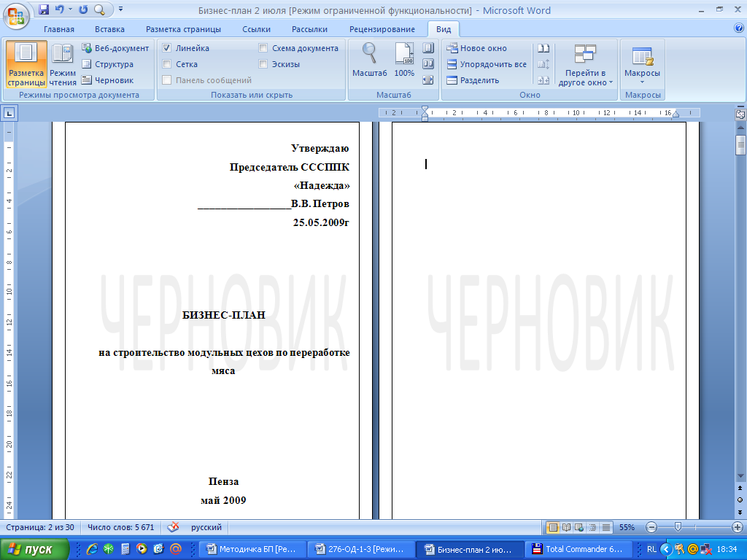
Task: Expand the undo history dropdown arrow
Action: click(71, 9)
